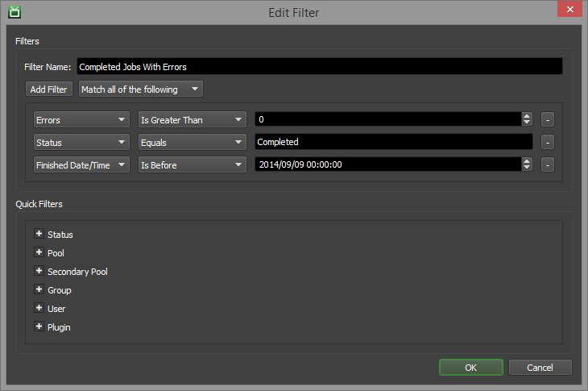The width and height of the screenshot is (588, 391).
Task: Expand the User quick filter
Action: 39,308
